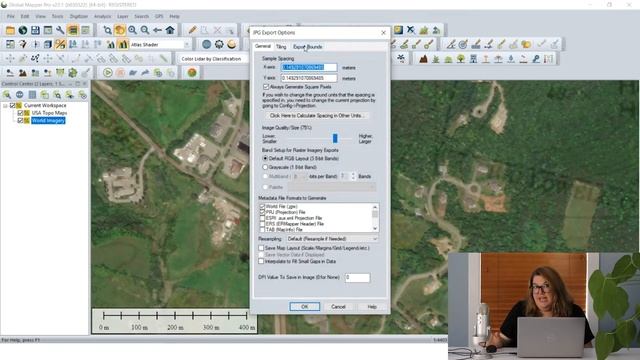Click the percent slope toolbar icon
The height and width of the screenshot is (360, 640).
tap(60, 44)
